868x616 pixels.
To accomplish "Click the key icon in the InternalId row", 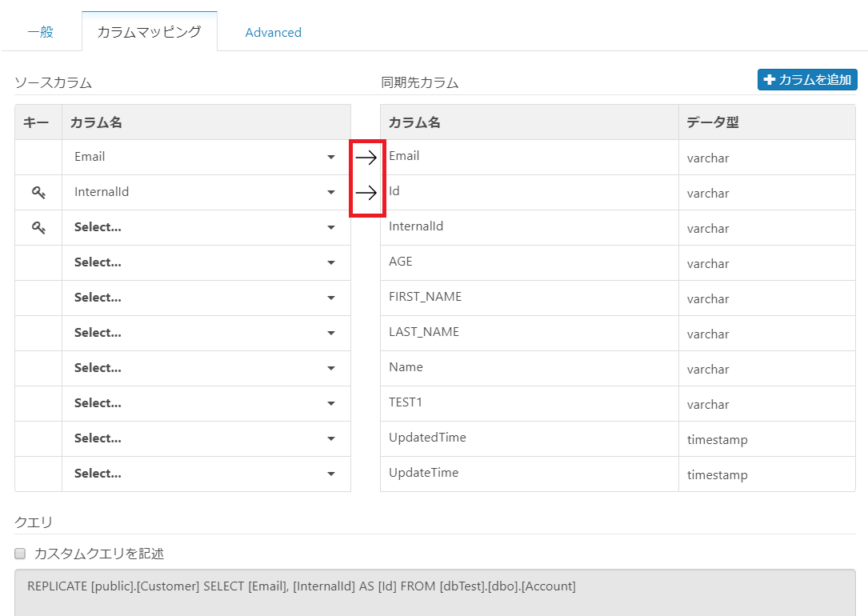I will (38, 192).
